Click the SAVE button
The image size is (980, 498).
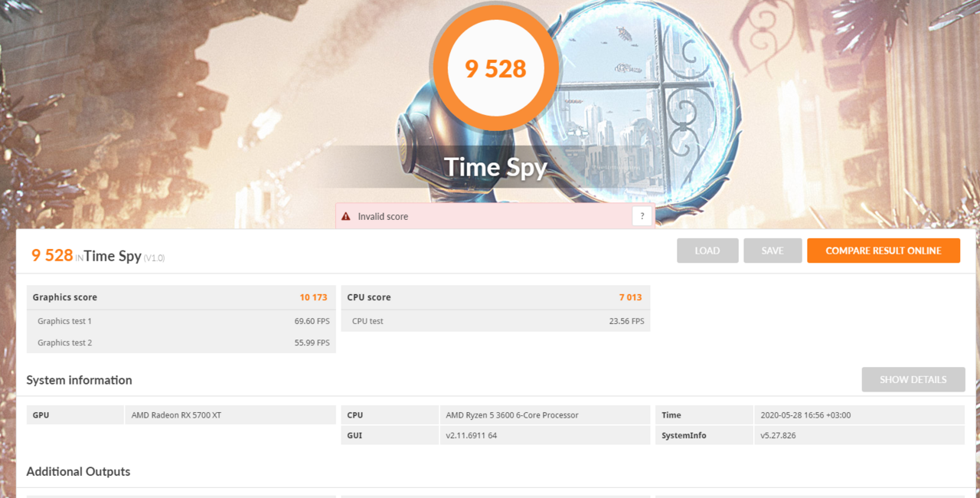[773, 251]
